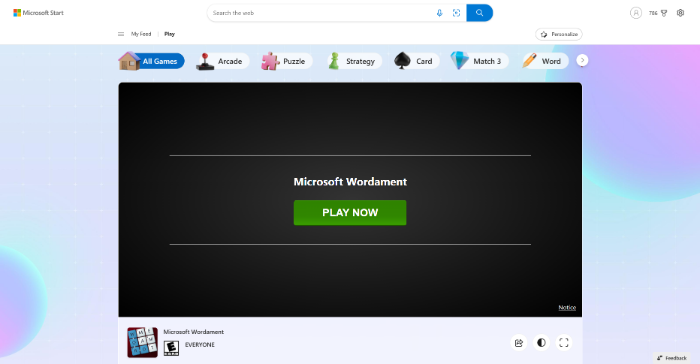Select the All Games category

click(x=151, y=61)
